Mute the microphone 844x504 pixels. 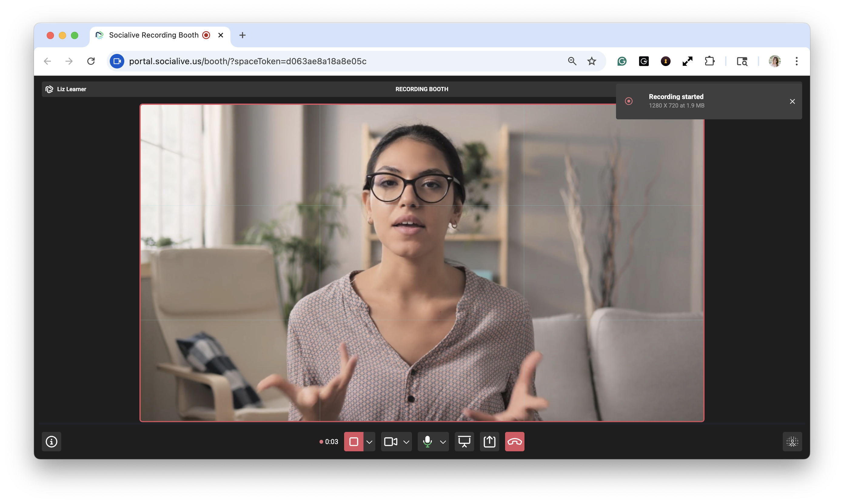coord(427,442)
